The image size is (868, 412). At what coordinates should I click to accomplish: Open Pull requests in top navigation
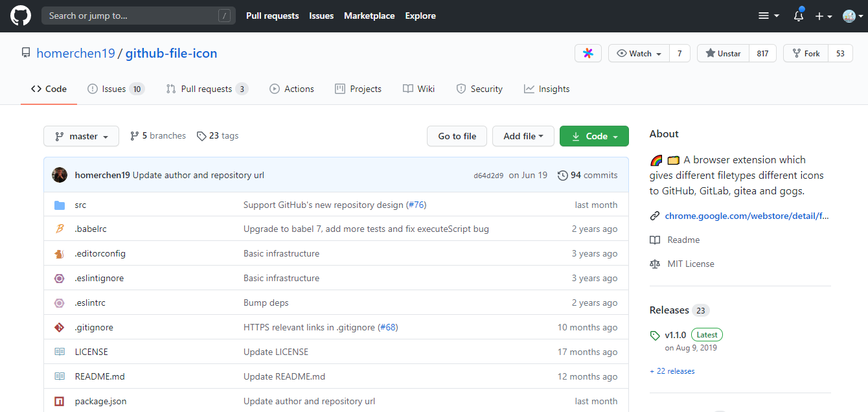click(272, 16)
